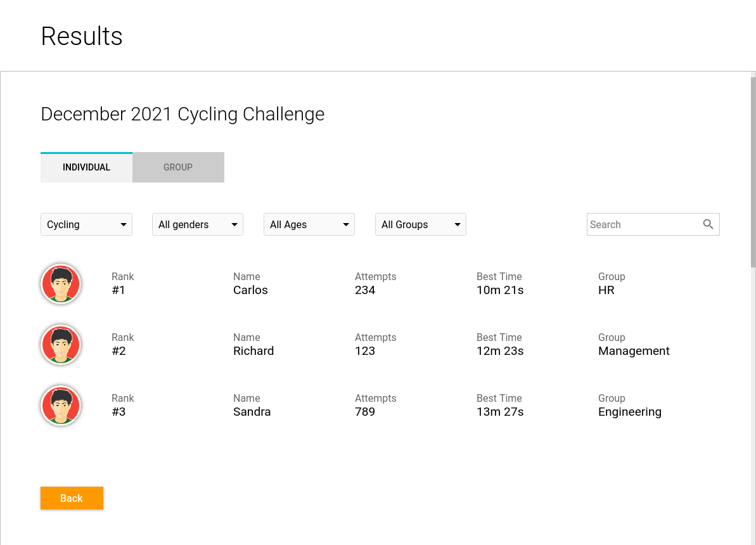Click the Management group entry
This screenshot has height=545, width=756.
coord(634,351)
